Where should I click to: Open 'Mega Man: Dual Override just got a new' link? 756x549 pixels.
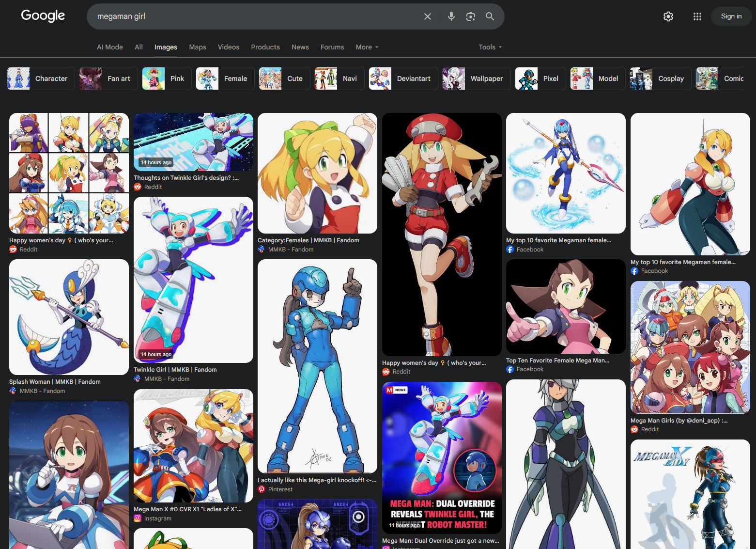[440, 541]
